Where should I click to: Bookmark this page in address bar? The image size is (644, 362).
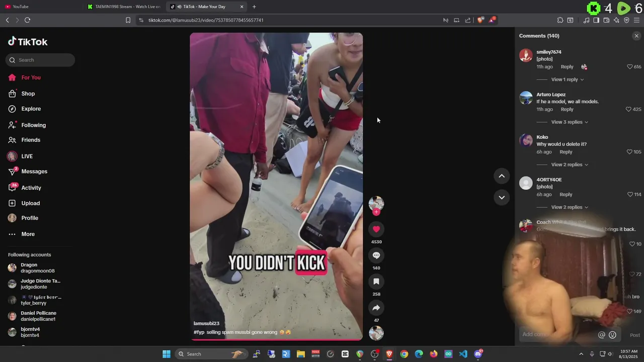(128, 20)
